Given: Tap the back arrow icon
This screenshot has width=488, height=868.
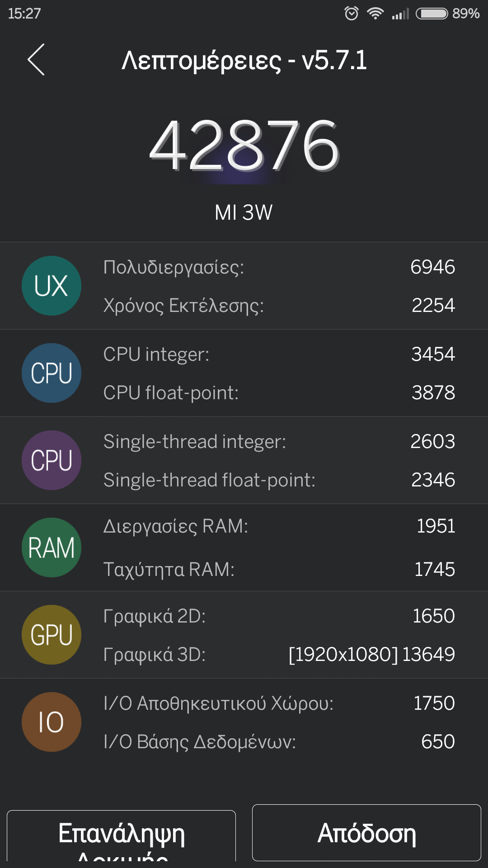Looking at the screenshot, I should (x=36, y=60).
